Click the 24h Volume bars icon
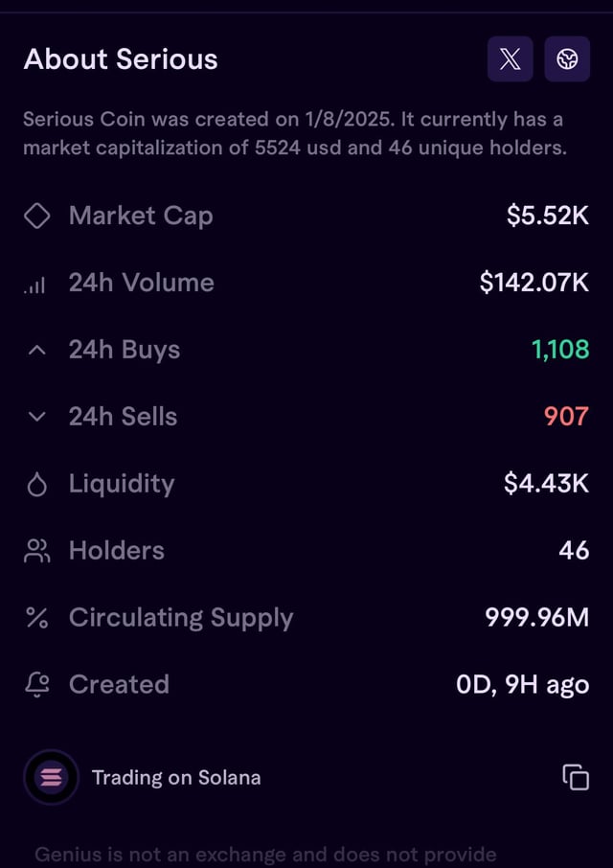The height and width of the screenshot is (868, 613). pyautogui.click(x=36, y=284)
